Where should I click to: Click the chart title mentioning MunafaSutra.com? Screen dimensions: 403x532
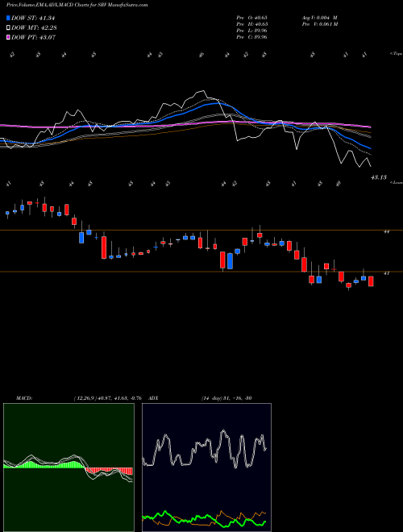tap(77, 5)
